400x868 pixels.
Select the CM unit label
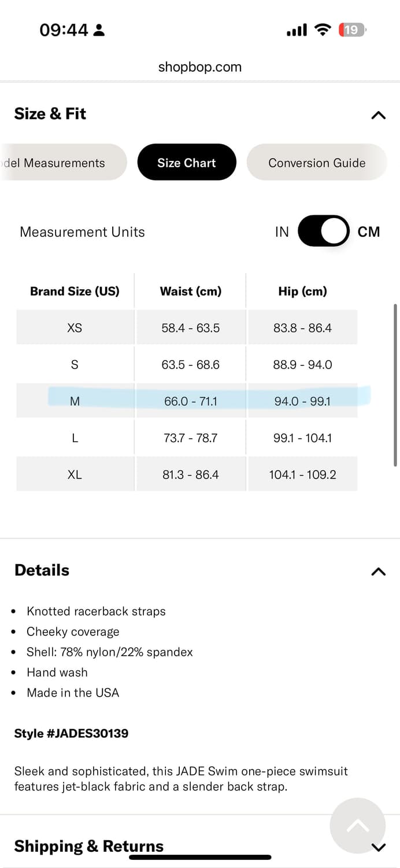(369, 232)
